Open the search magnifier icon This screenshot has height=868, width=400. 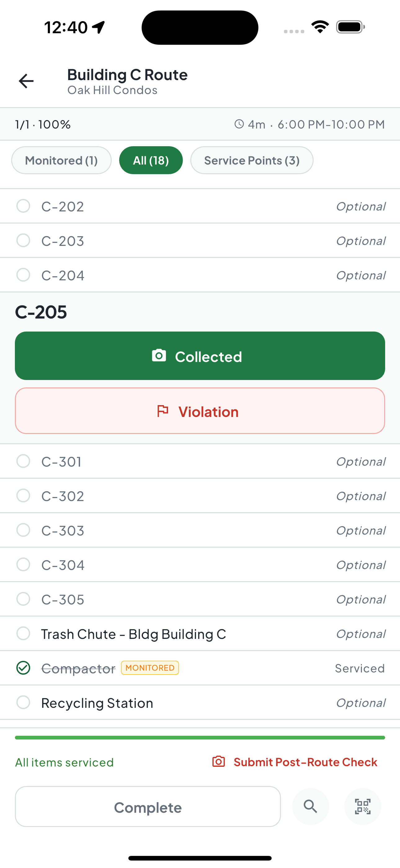(x=310, y=806)
